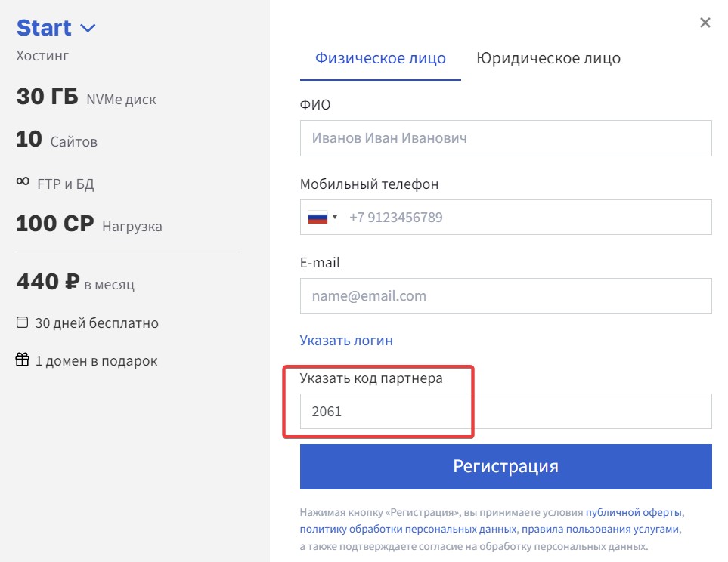728x562 pixels.
Task: Click the ФИО input field
Action: tap(506, 137)
